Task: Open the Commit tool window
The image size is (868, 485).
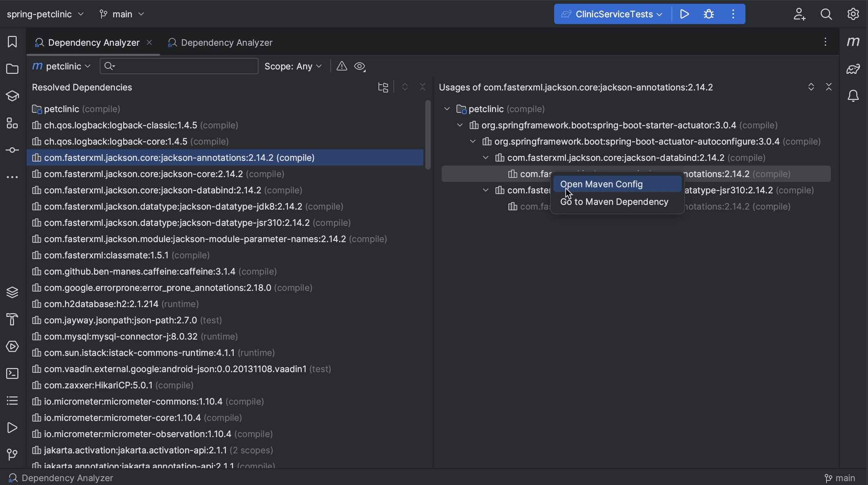Action: pyautogui.click(x=12, y=150)
